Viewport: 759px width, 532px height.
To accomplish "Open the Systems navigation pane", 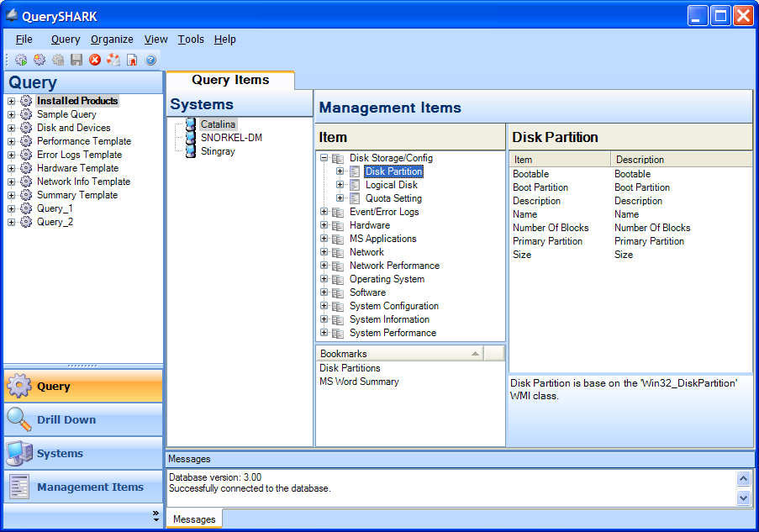I will 82,454.
